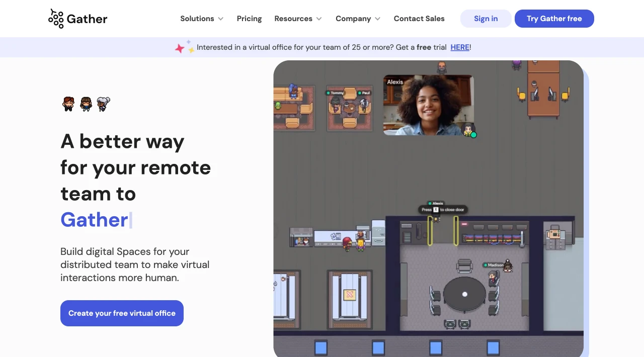Image resolution: width=644 pixels, height=357 pixels.
Task: Click the Press X to close door tooltip
Action: click(x=443, y=210)
